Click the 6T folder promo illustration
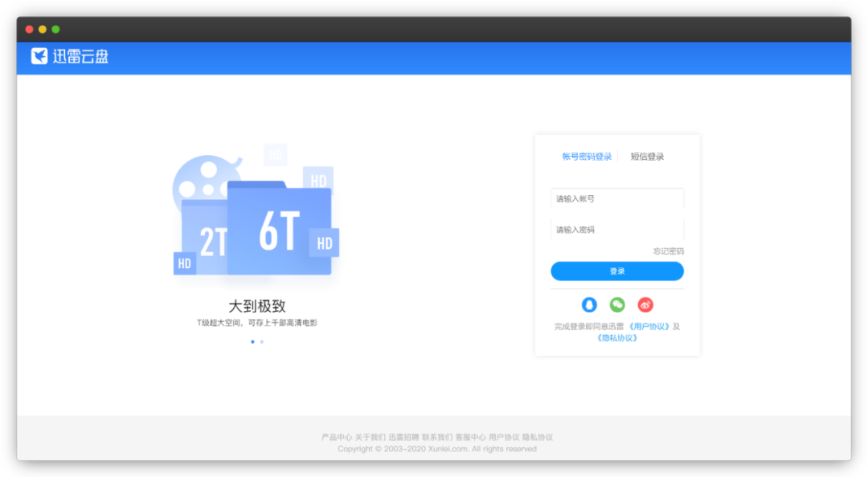 point(279,228)
